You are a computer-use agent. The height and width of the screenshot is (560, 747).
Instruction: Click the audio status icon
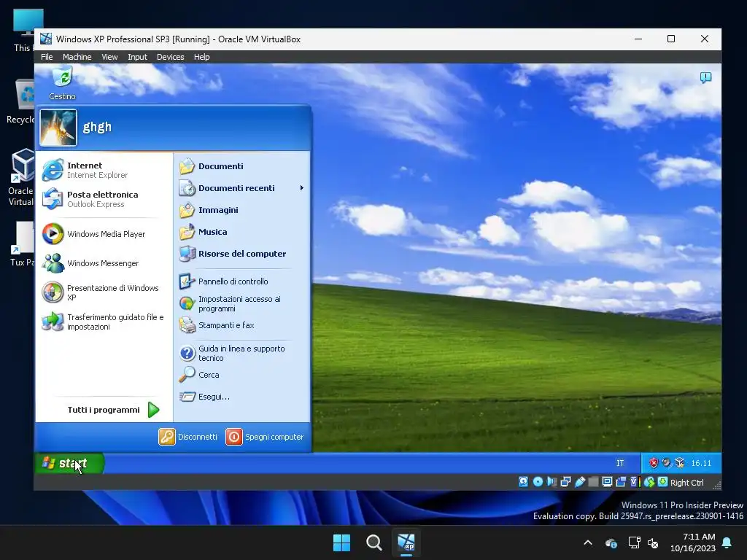coord(551,482)
